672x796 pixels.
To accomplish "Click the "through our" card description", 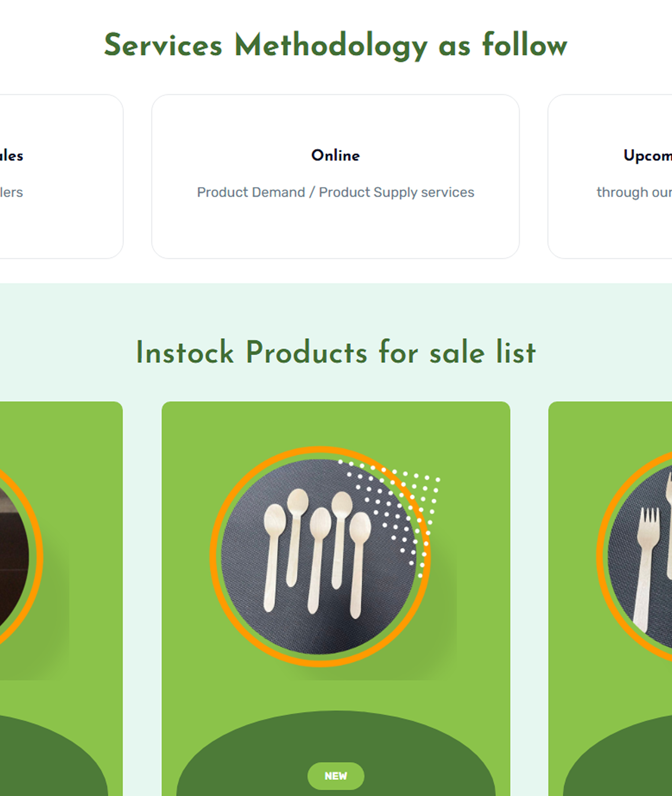I will point(634,192).
